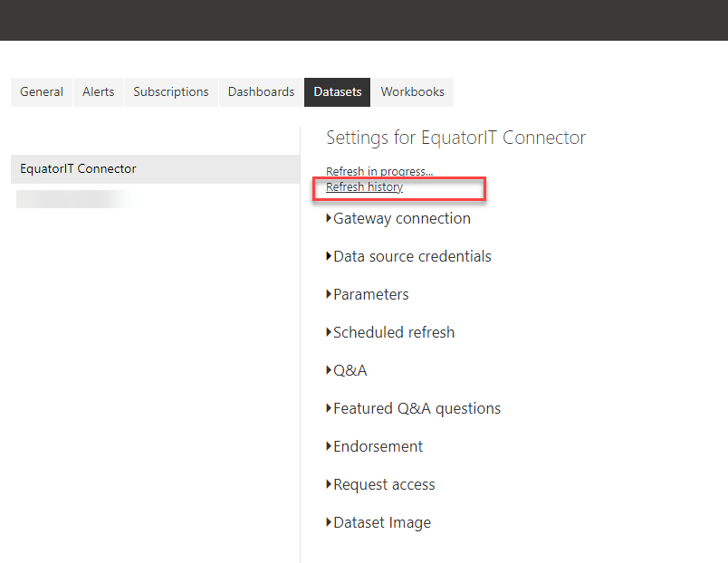Go to the Subscriptions tab
The image size is (728, 563).
[x=170, y=91]
